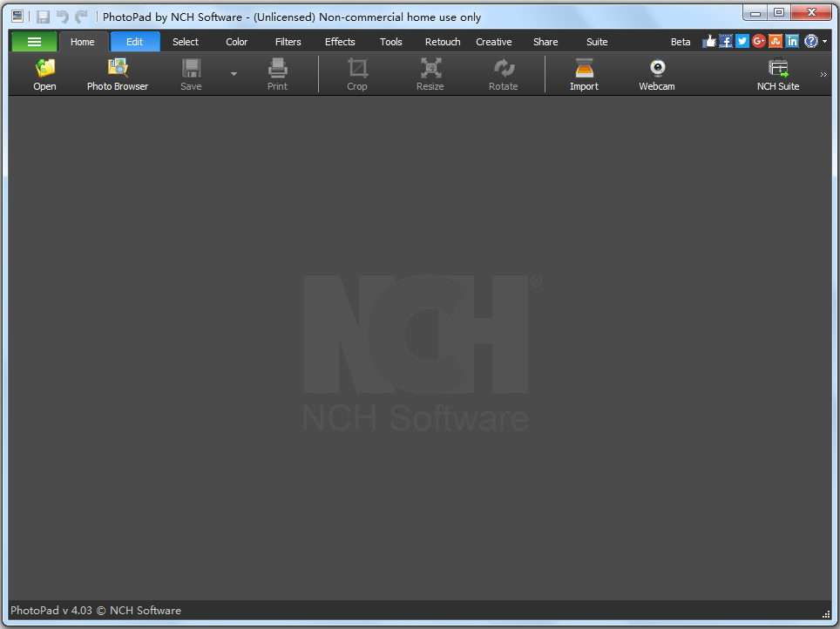
Task: Open the Help question mark icon
Action: coord(811,41)
